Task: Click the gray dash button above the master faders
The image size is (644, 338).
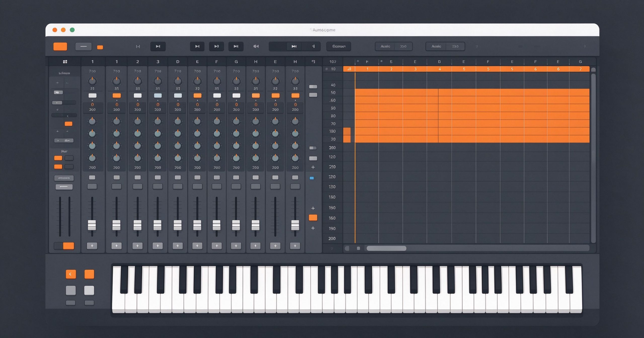Action: [x=64, y=187]
